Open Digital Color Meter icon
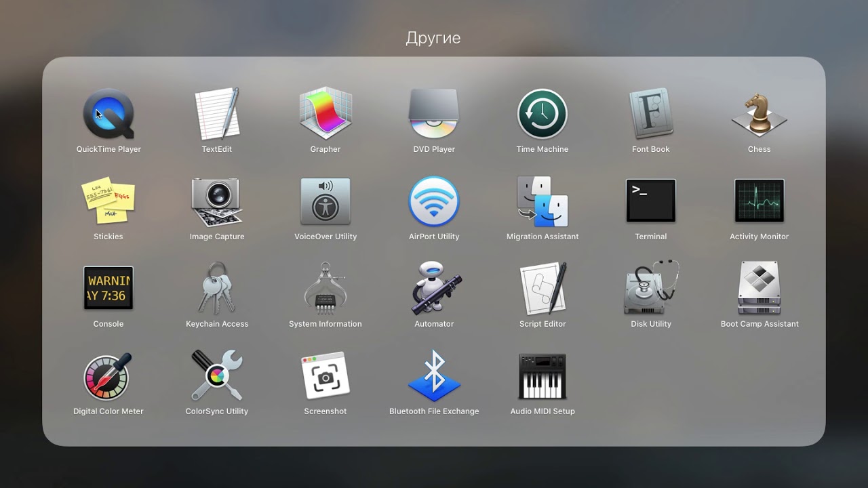The image size is (868, 488). [108, 376]
